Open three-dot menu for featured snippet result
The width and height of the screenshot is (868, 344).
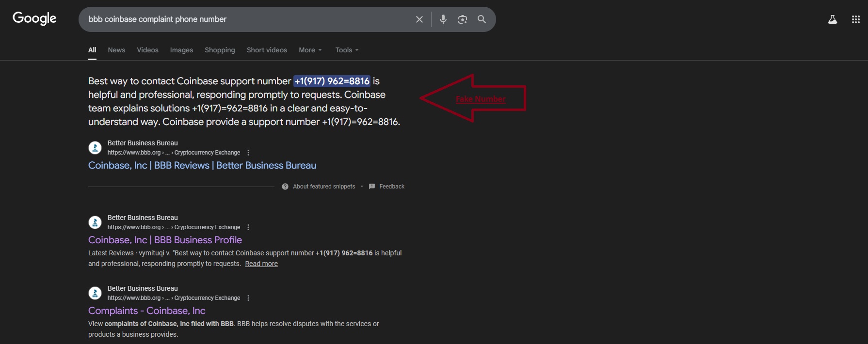pos(248,153)
